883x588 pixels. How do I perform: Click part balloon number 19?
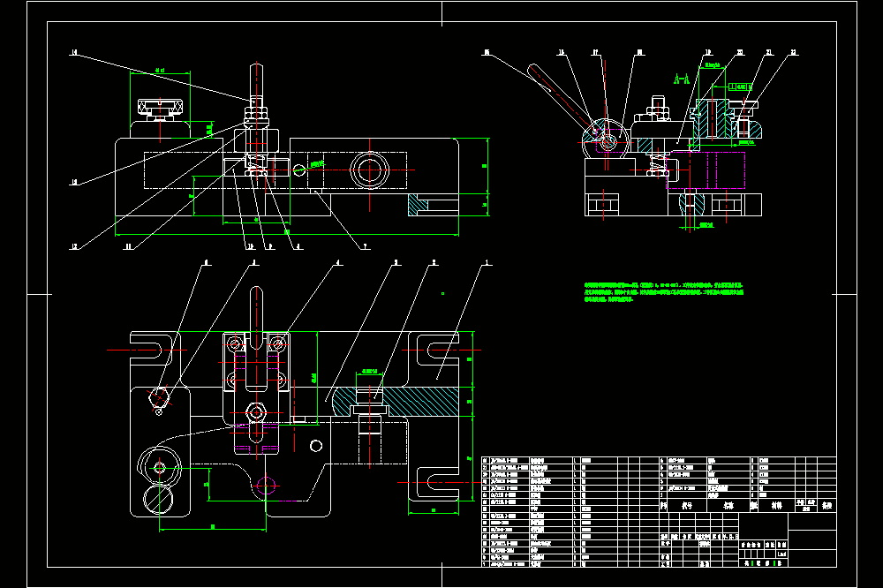pyautogui.click(x=708, y=52)
